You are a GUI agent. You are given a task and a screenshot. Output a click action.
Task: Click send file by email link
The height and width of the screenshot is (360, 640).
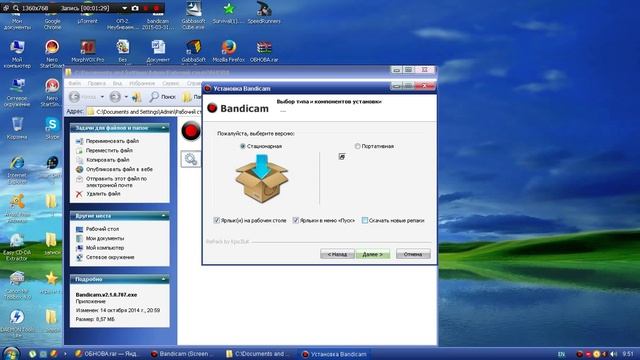116,182
